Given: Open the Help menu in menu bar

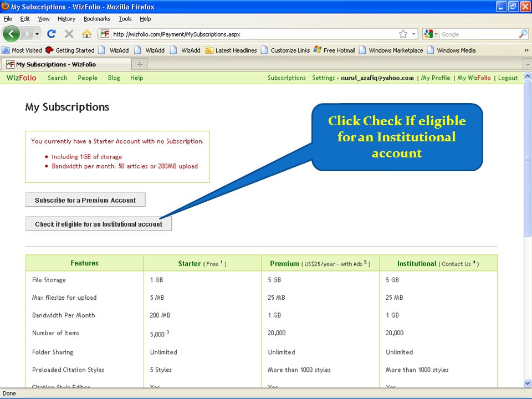Looking at the screenshot, I should tap(145, 19).
